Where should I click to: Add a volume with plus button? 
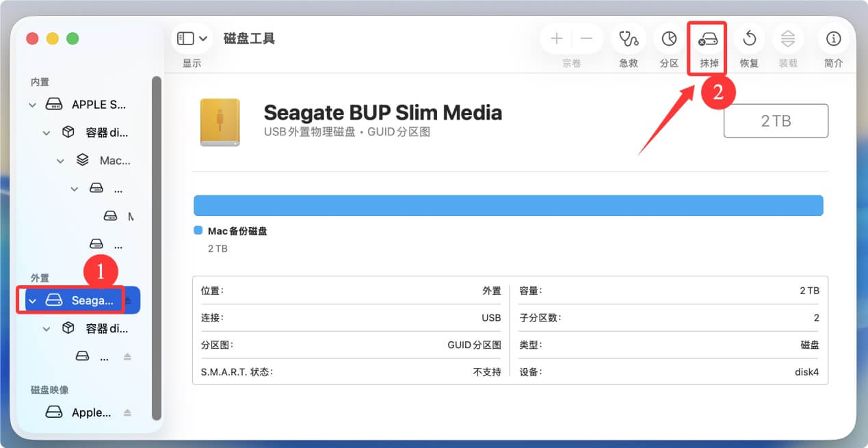pyautogui.click(x=557, y=39)
